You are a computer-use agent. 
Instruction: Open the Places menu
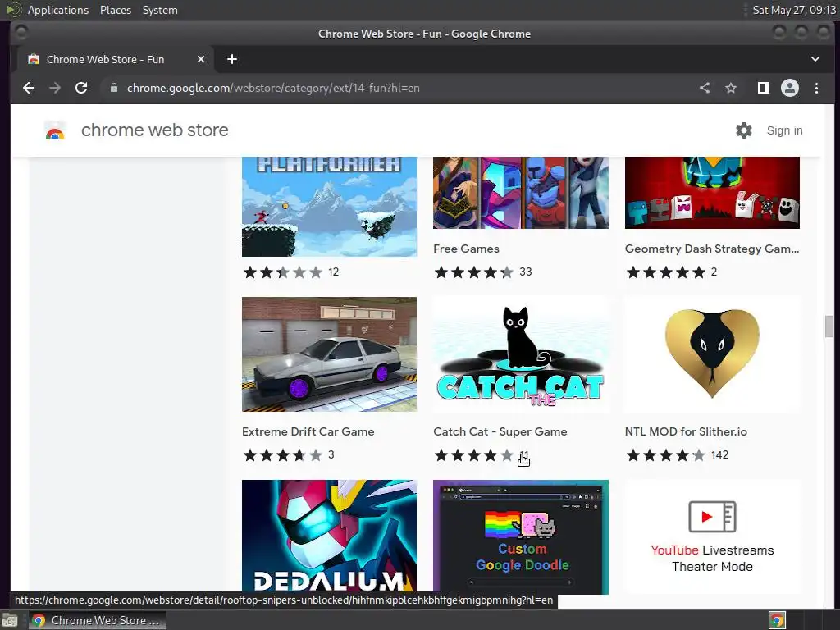coord(116,10)
